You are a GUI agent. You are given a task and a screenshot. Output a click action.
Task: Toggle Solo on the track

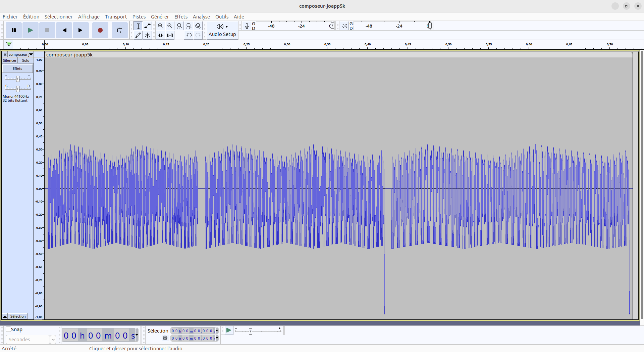tap(25, 60)
